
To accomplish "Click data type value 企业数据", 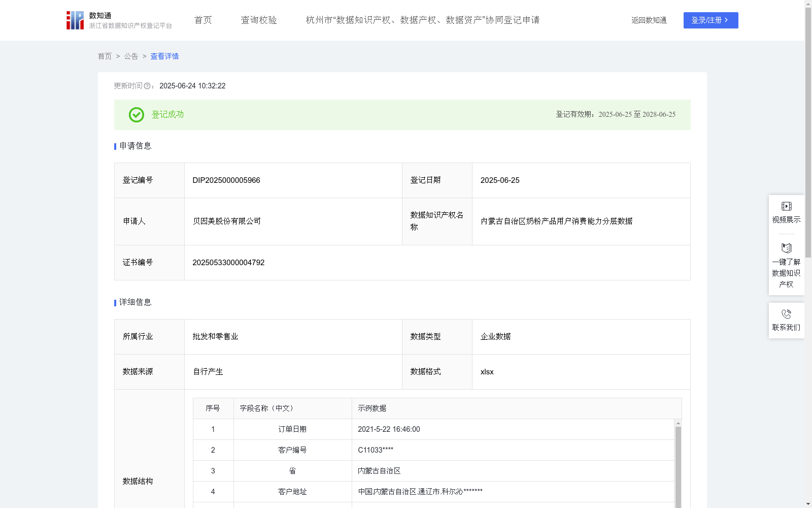I will click(495, 337).
